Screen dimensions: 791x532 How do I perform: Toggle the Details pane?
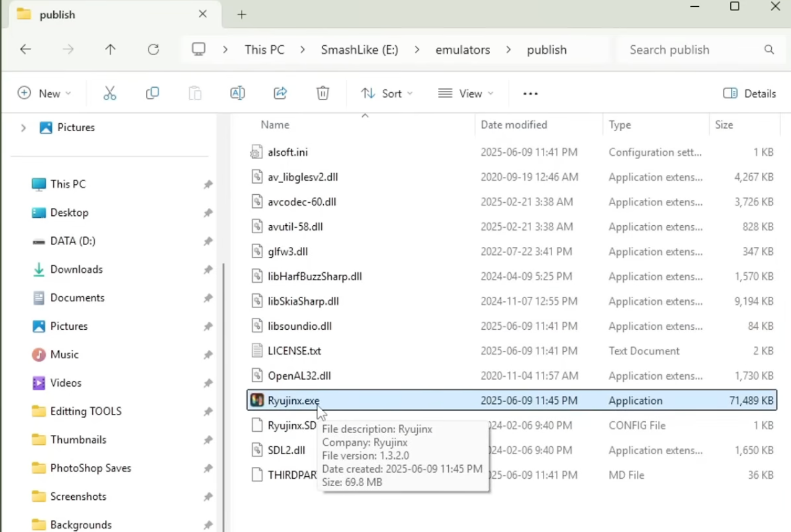(750, 93)
